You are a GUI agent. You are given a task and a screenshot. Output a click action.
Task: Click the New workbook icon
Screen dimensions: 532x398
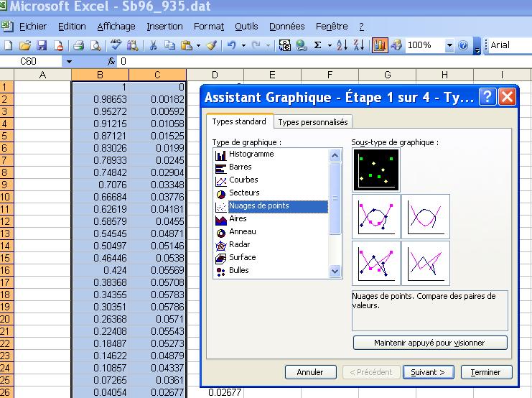point(8,45)
